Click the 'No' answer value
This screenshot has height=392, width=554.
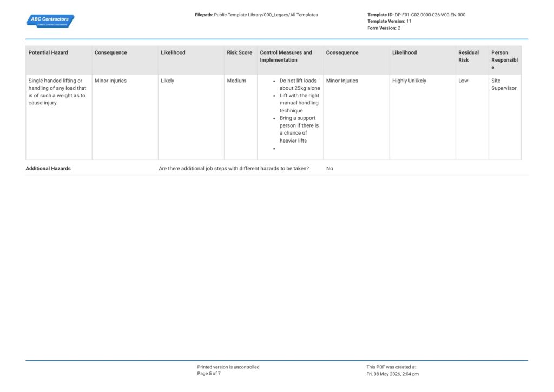pyautogui.click(x=329, y=169)
